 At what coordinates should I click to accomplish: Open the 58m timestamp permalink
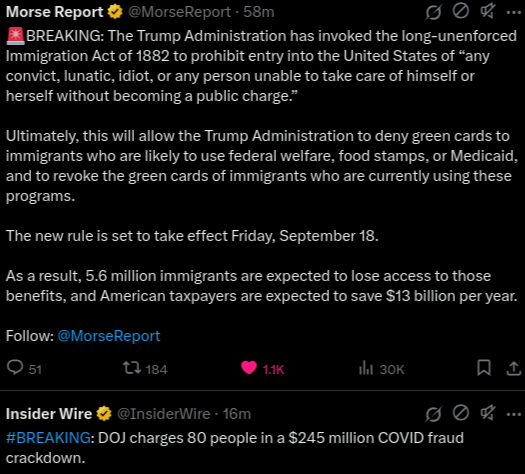click(258, 12)
